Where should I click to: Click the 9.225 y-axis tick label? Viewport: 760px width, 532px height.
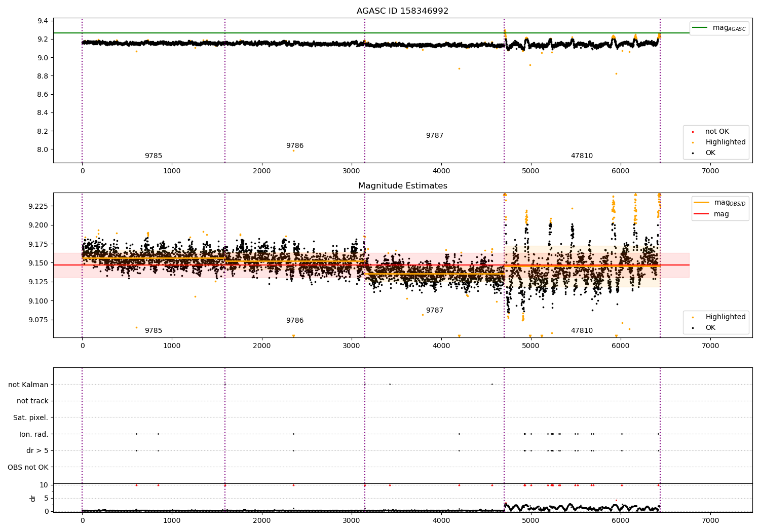[x=39, y=206]
